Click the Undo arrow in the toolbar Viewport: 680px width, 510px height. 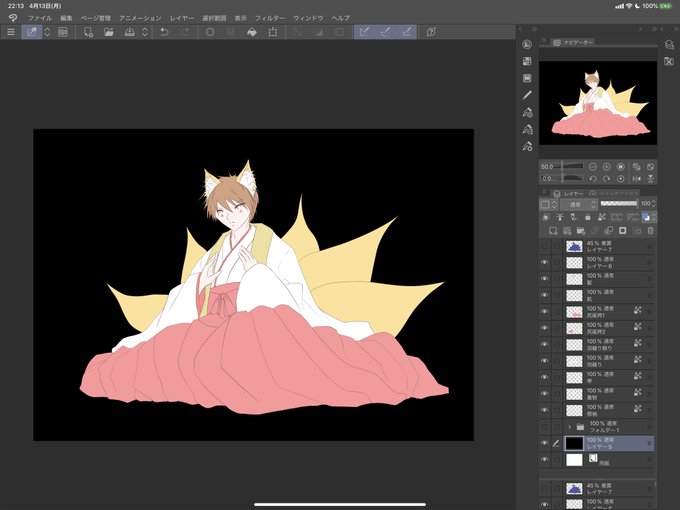coord(164,32)
